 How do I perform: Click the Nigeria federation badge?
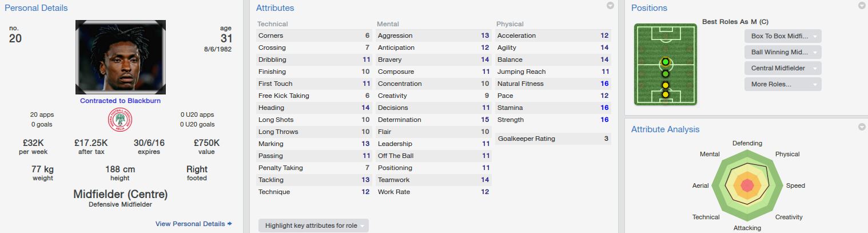pos(120,120)
